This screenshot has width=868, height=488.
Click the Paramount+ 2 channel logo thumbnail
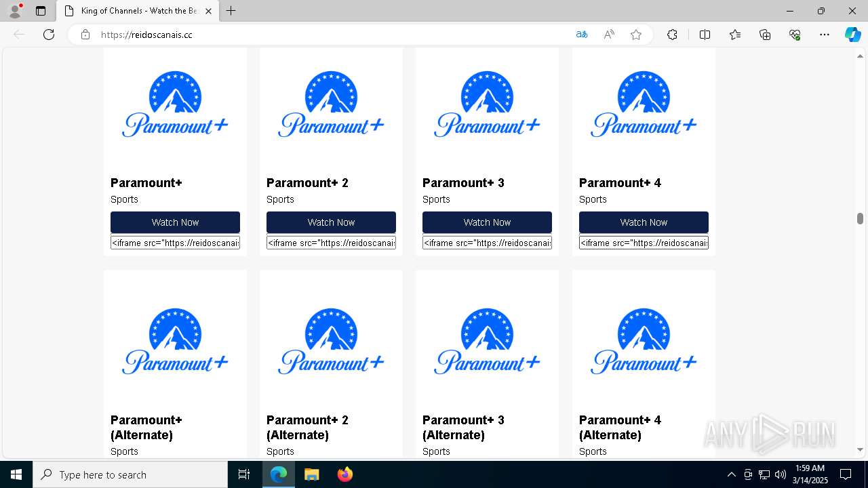click(331, 104)
